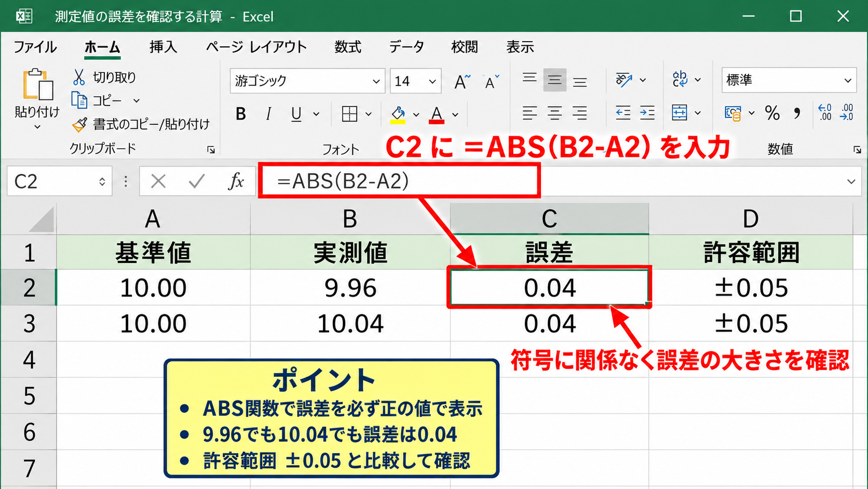The width and height of the screenshot is (868, 489).
Task: Expand the formula bar chevron
Action: (x=851, y=181)
